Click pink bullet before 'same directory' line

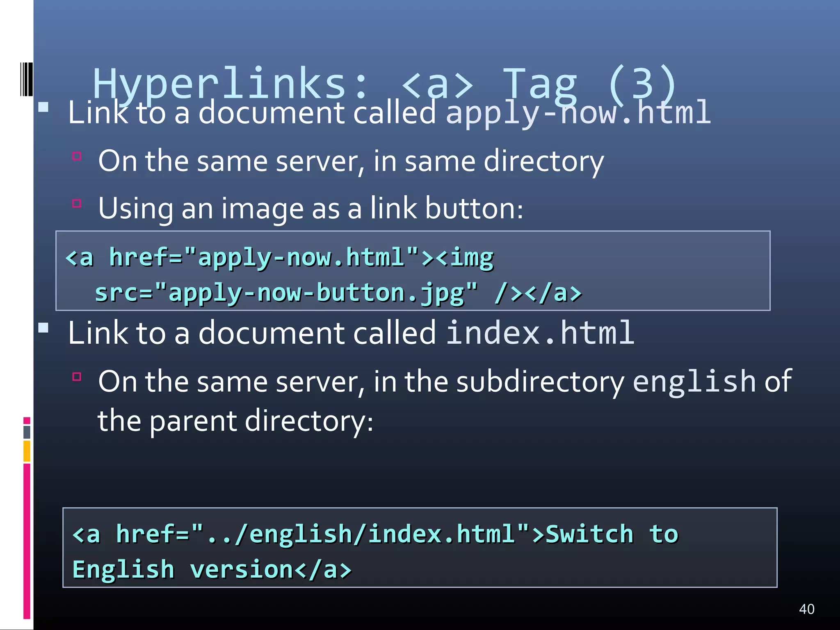pos(77,156)
